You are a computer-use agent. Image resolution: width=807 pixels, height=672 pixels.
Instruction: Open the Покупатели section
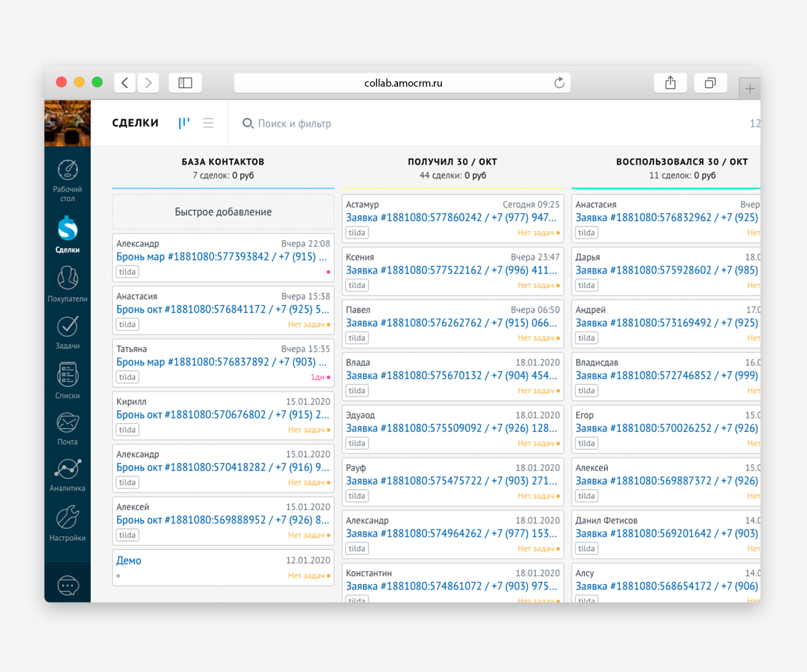(x=67, y=284)
